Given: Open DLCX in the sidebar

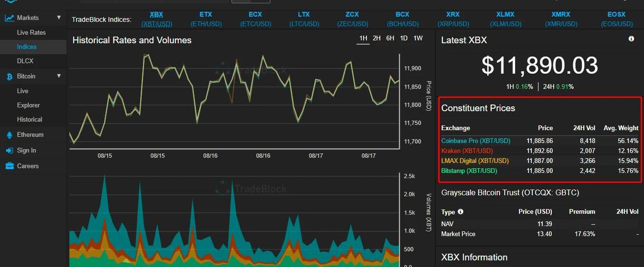Looking at the screenshot, I should click(25, 61).
